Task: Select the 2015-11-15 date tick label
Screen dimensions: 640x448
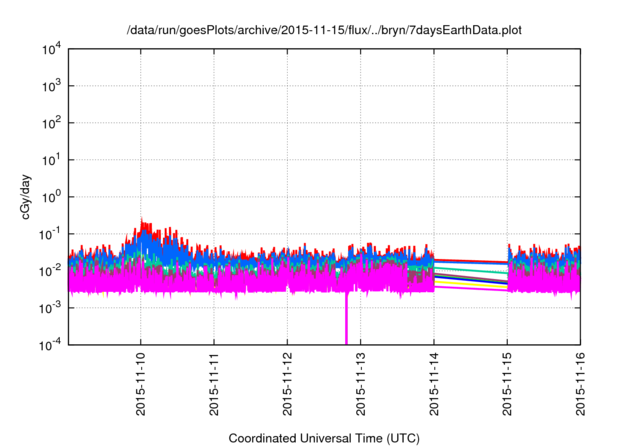Action: click(506, 387)
